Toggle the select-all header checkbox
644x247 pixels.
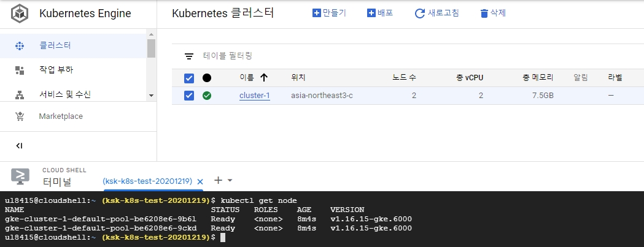pyautogui.click(x=189, y=78)
